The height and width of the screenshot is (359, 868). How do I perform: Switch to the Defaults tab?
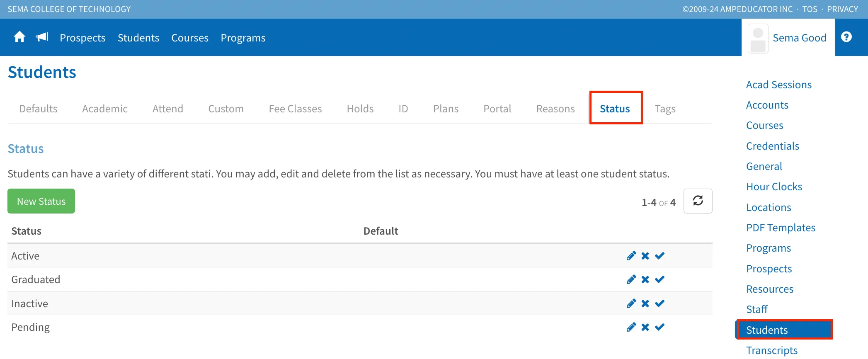coord(39,109)
